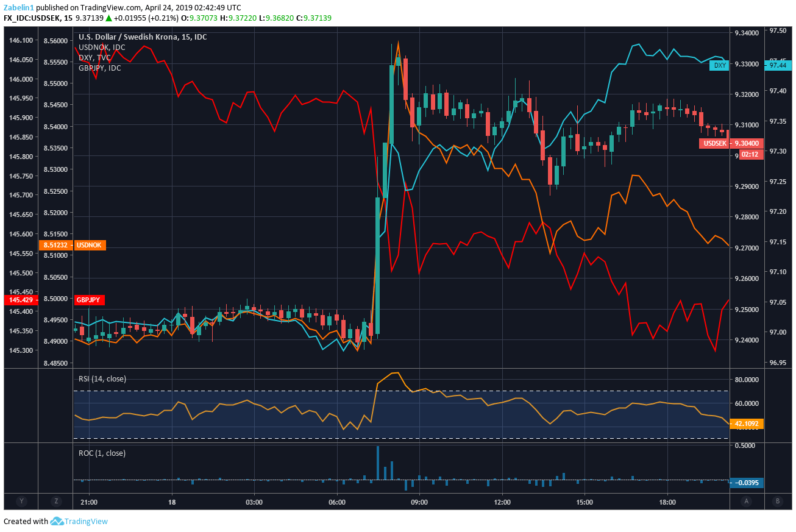Select the USDSEK price label tag
Screen dimensions: 796x532
(x=715, y=143)
